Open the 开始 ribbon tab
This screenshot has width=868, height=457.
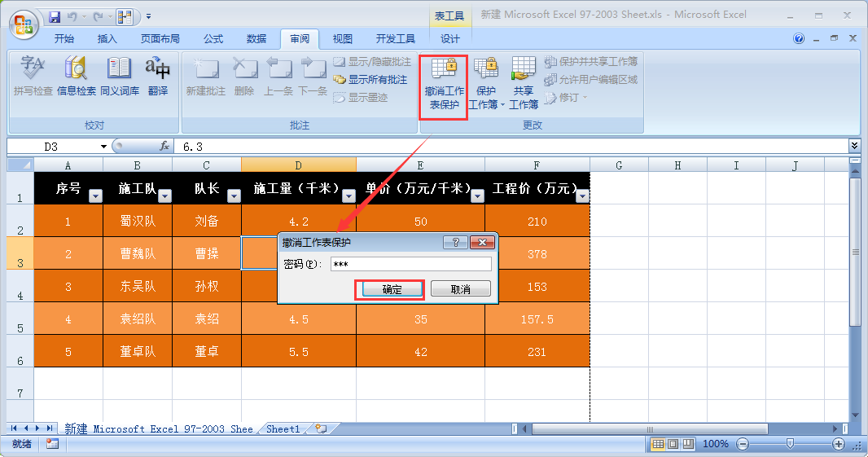click(x=64, y=39)
